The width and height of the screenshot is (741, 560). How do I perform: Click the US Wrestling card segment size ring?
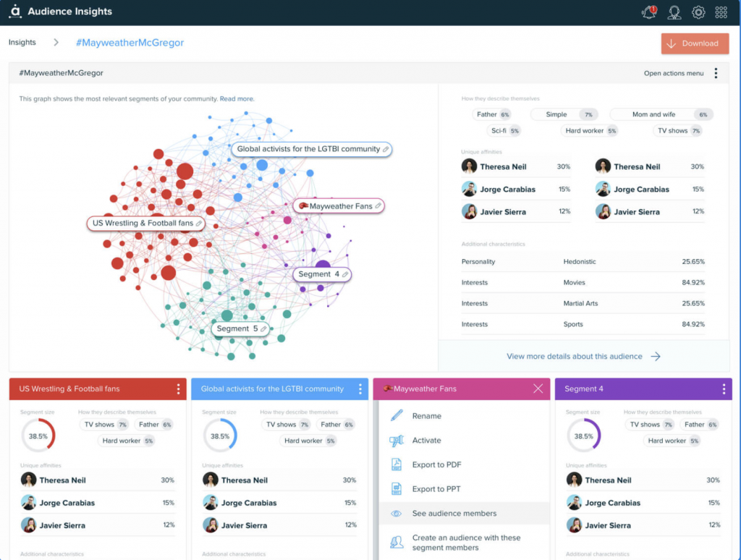pyautogui.click(x=38, y=436)
